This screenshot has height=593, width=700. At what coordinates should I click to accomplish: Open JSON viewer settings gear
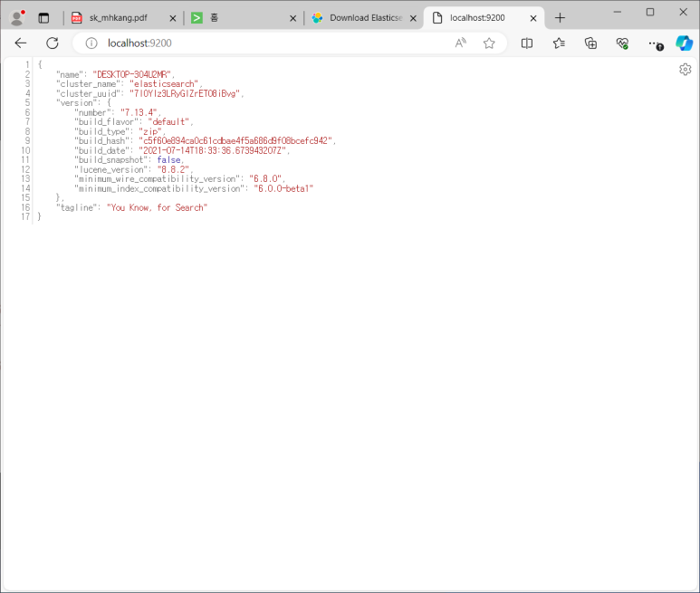point(685,69)
